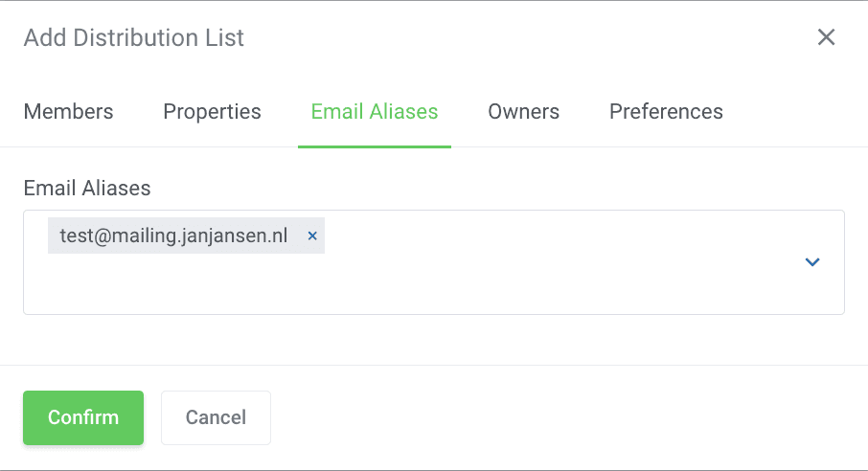
Task: Click the Email Aliases field label
Action: (x=87, y=188)
